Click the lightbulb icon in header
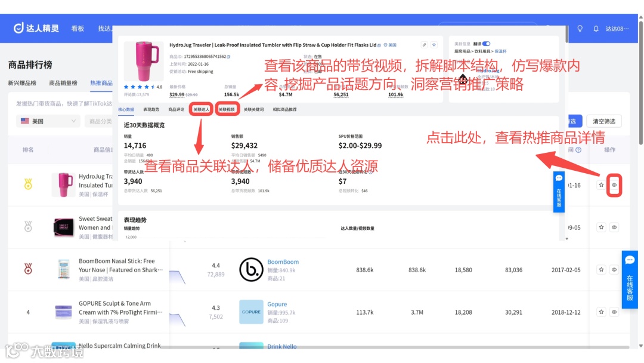The height and width of the screenshot is (363, 644). (580, 29)
